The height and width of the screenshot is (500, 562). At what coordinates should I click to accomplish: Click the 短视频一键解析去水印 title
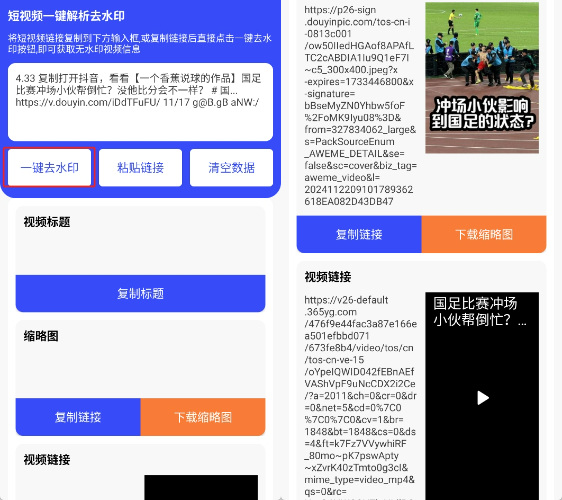tap(66, 16)
